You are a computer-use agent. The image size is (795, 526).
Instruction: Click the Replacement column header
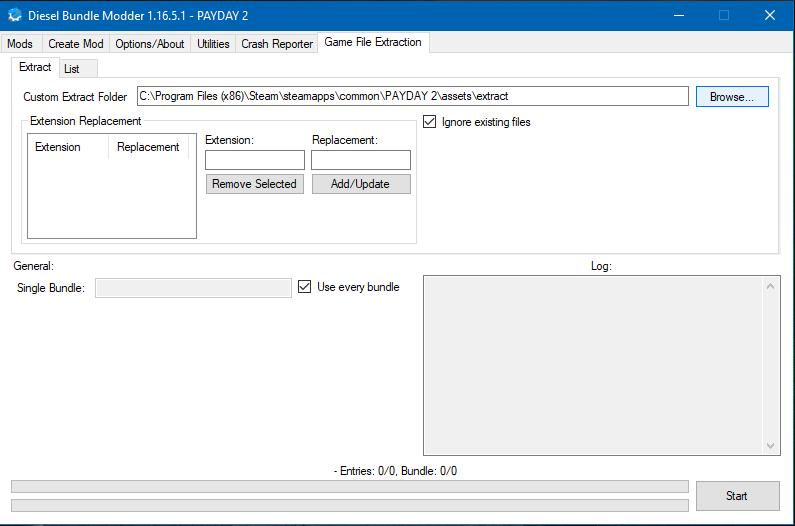[148, 147]
